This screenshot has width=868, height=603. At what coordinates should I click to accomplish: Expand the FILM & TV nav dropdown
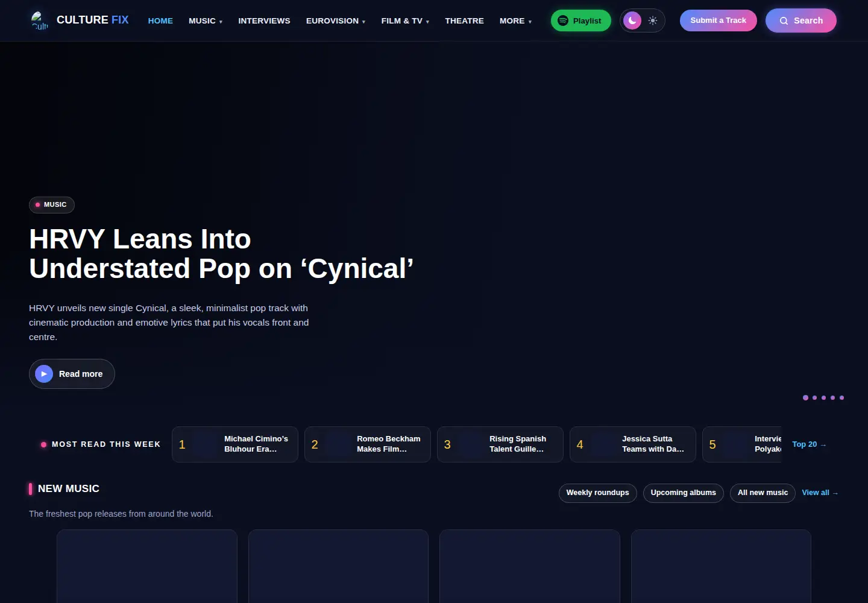pos(405,21)
